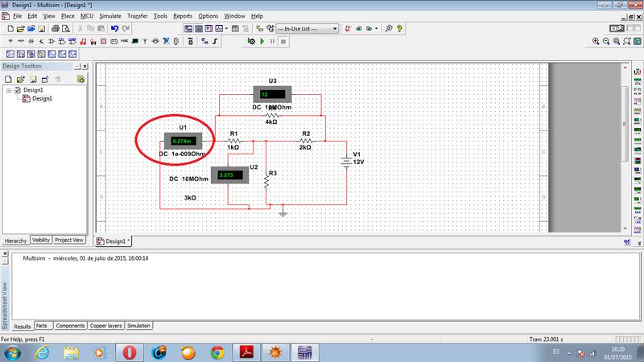Switch to the Components tab in Spreadsheet View

pyautogui.click(x=71, y=326)
